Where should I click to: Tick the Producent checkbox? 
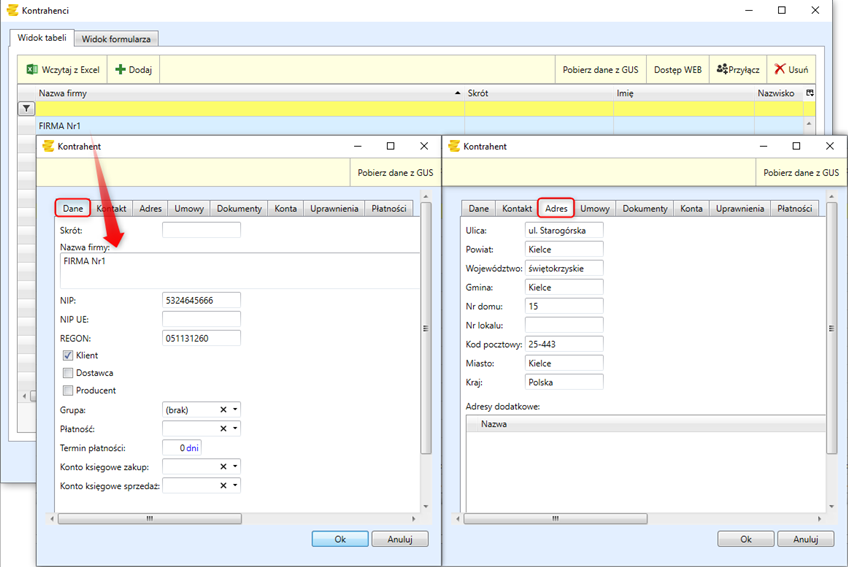(68, 391)
